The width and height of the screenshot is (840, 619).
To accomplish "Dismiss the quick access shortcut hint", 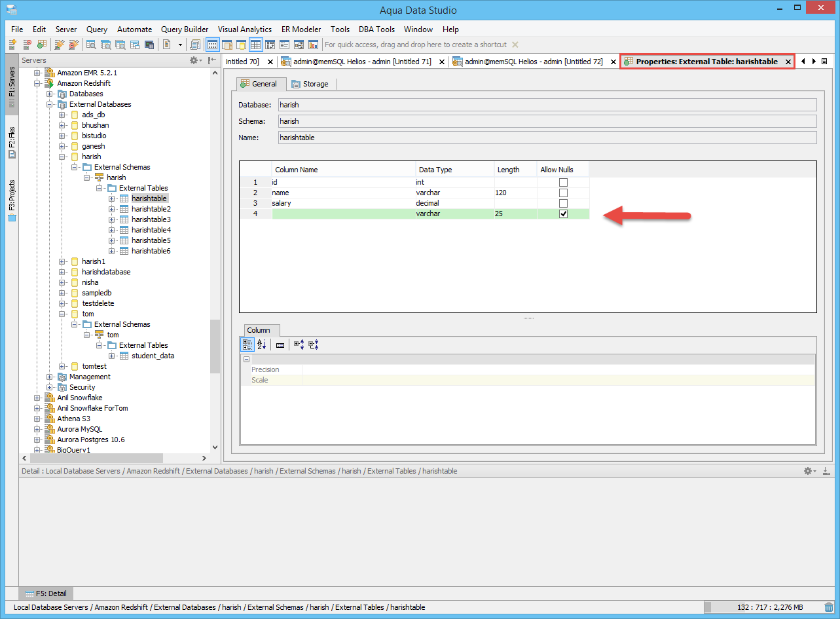I will (515, 45).
